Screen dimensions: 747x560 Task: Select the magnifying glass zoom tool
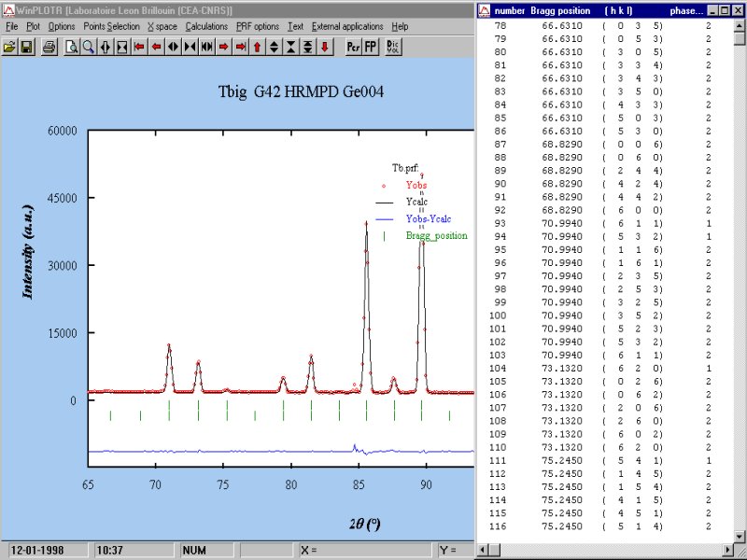point(88,46)
